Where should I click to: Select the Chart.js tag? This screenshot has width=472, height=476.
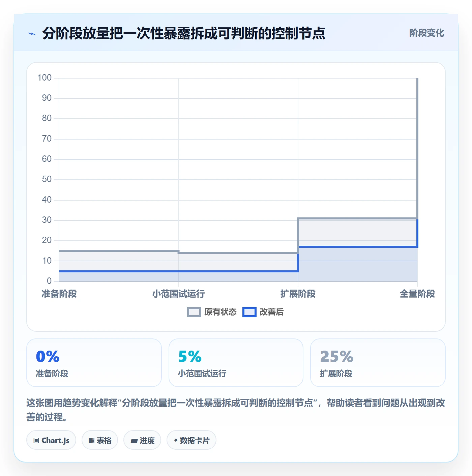tap(51, 440)
